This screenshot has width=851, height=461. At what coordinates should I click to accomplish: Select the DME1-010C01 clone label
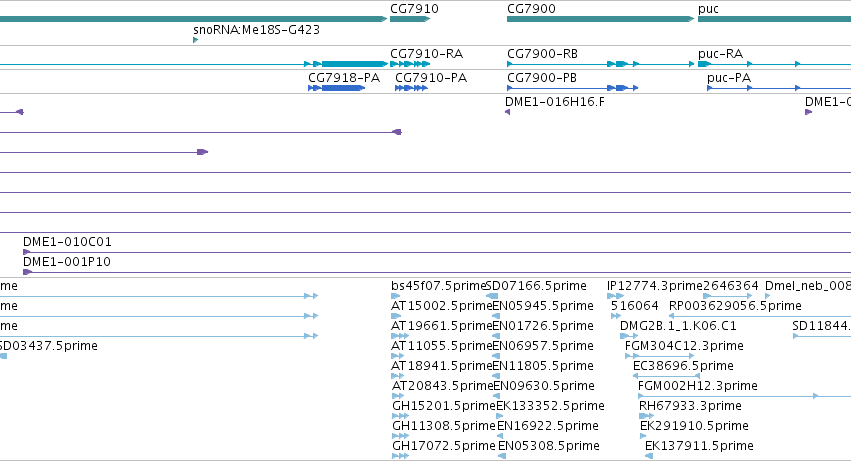(67, 242)
